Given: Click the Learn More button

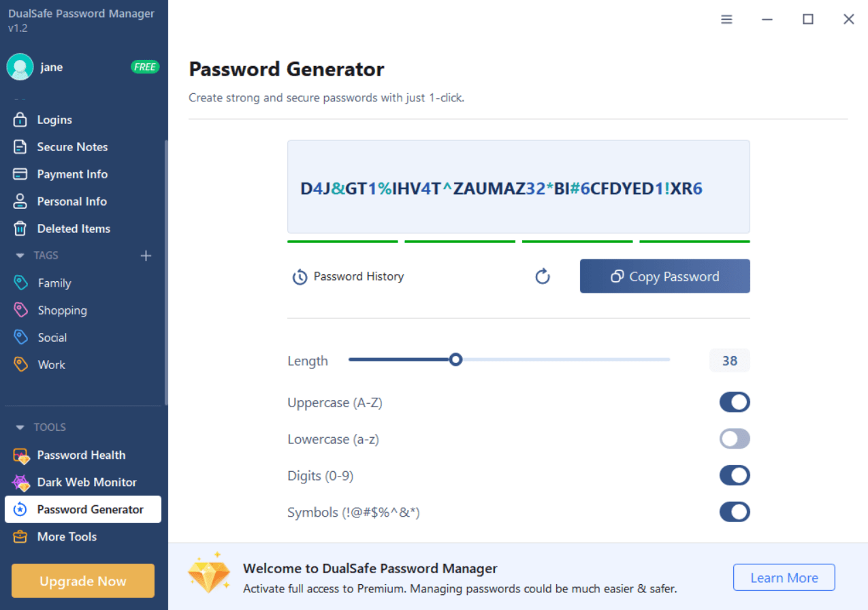Looking at the screenshot, I should (784, 578).
